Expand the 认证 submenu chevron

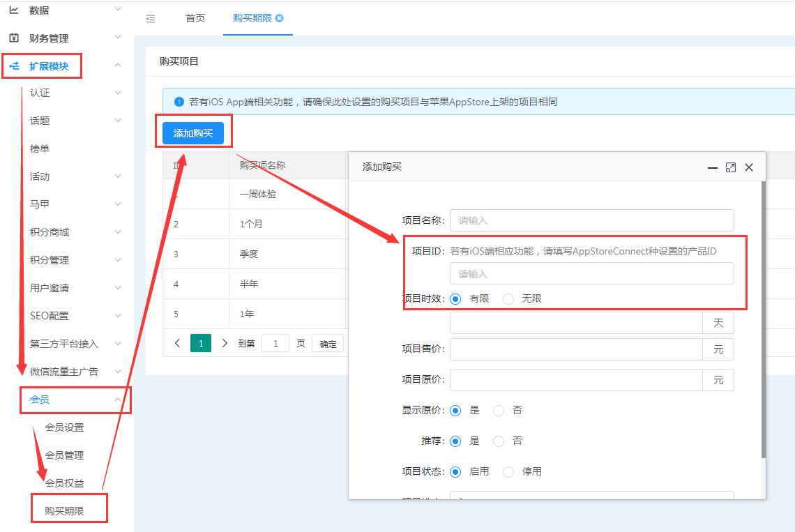[118, 93]
